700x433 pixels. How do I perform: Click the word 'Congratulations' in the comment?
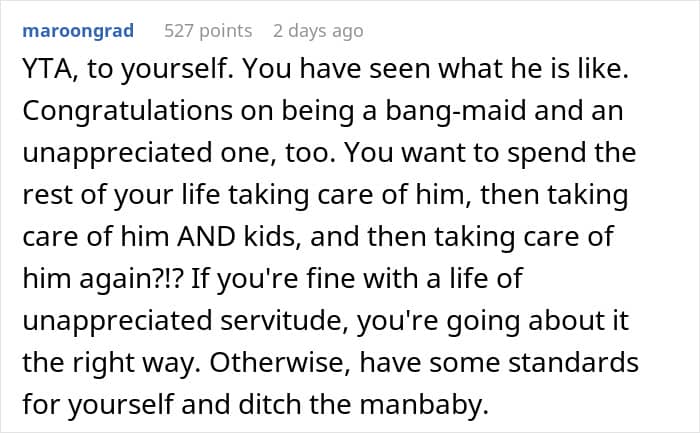coord(128,111)
